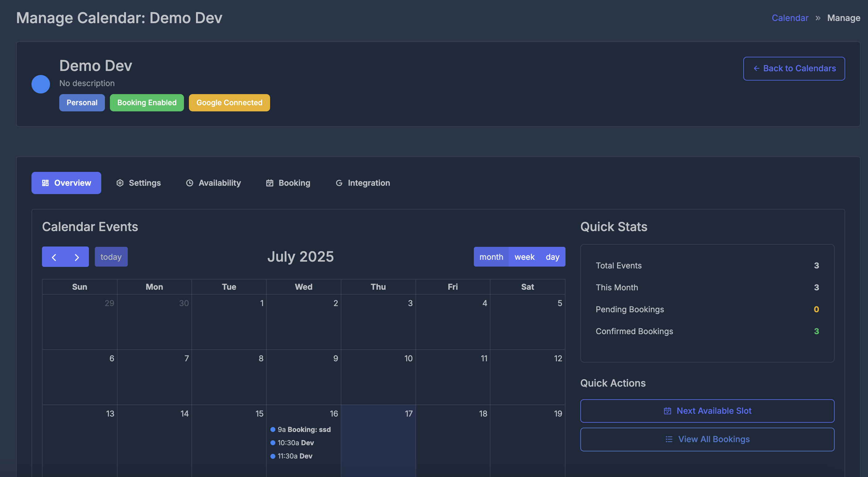This screenshot has width=868, height=477.
Task: Go to next month with right chevron
Action: 77,257
